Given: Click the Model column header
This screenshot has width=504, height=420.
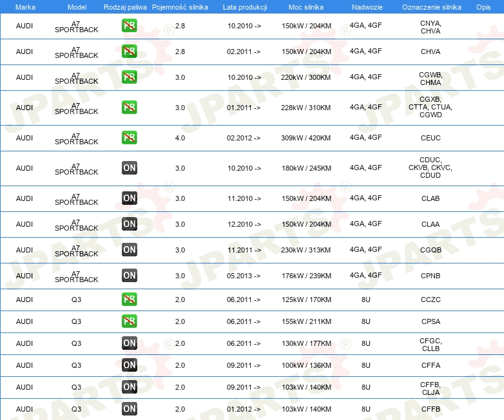Looking at the screenshot, I should pos(77,7).
